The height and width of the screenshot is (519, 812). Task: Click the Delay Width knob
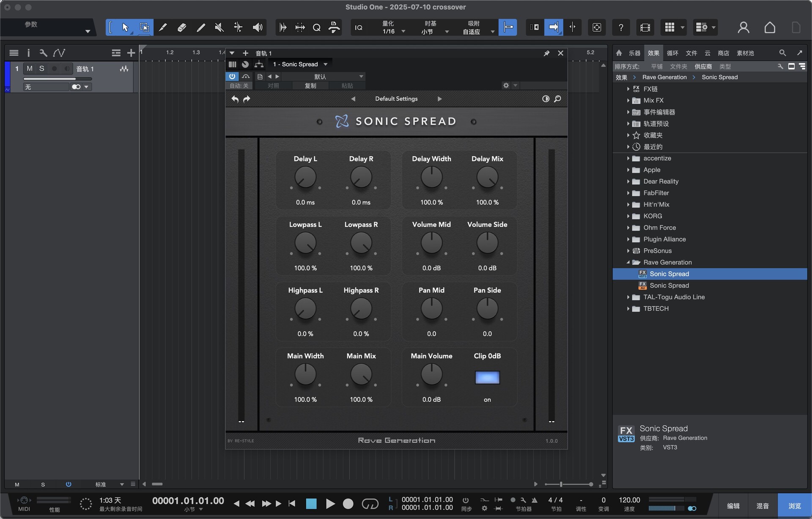(431, 177)
